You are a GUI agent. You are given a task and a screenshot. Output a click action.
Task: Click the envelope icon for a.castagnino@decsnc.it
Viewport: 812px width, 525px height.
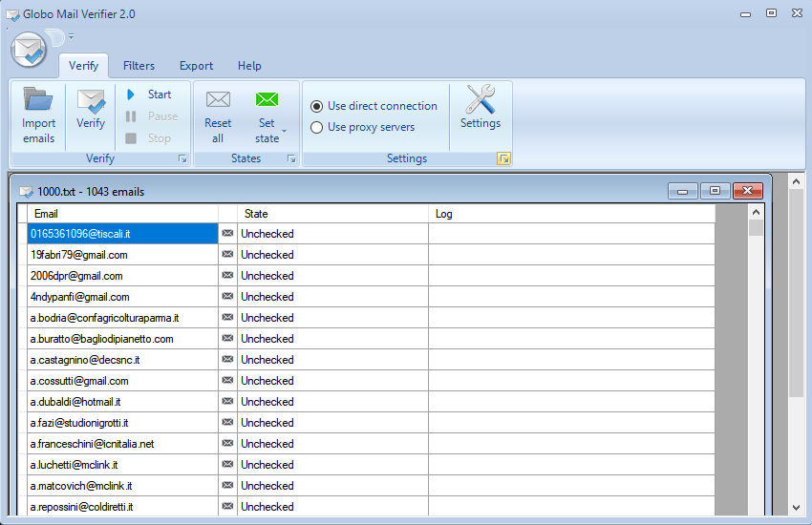tap(227, 359)
